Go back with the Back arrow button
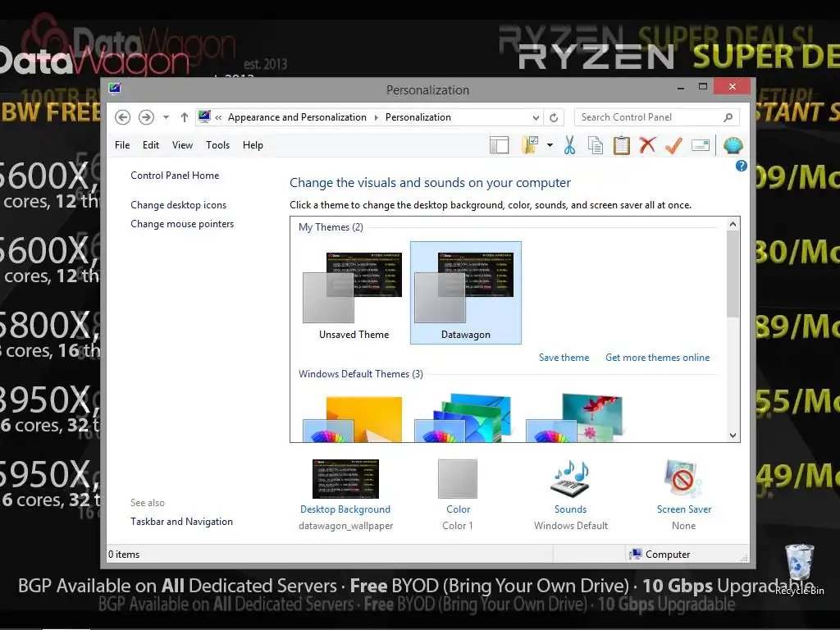This screenshot has width=840, height=630. point(123,117)
